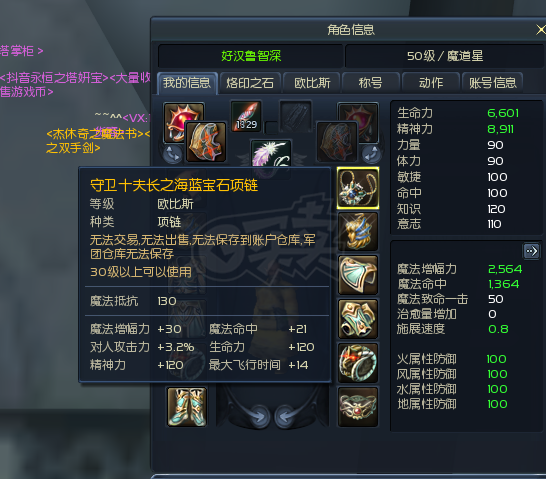Click the shield equipment slot

(x=206, y=142)
